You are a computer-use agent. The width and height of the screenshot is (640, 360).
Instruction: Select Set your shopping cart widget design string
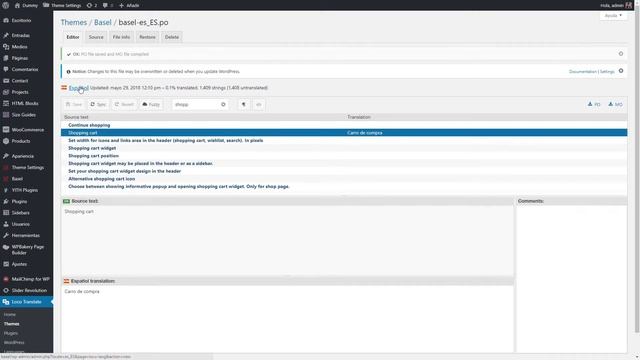tap(344, 171)
